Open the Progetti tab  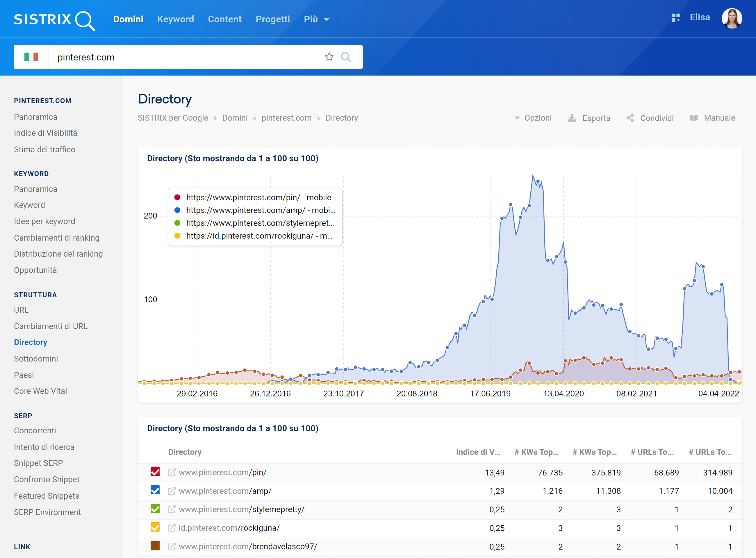tap(273, 19)
